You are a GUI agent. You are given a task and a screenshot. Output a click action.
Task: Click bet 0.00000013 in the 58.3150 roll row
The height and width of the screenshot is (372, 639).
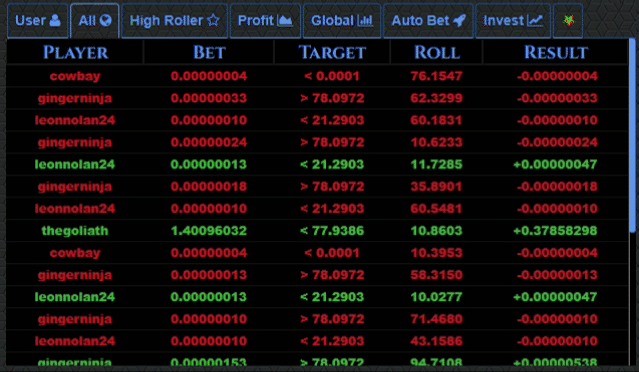tap(209, 275)
